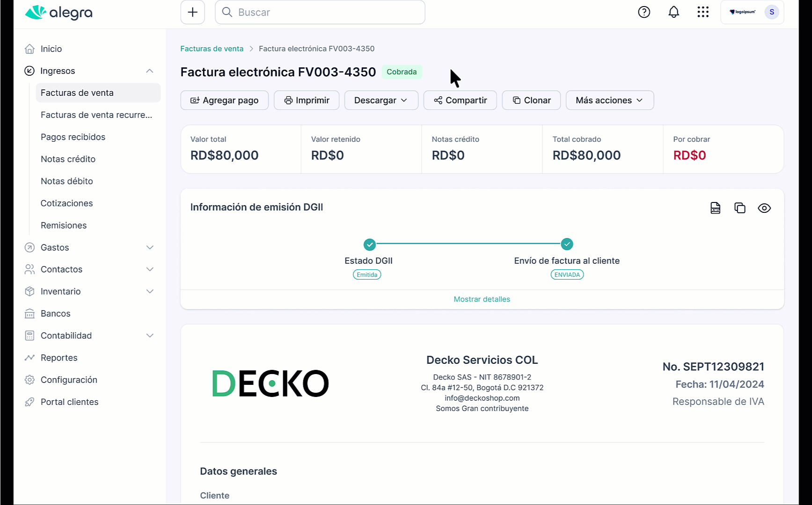Open the apps grid menu
812x505 pixels.
[703, 12]
